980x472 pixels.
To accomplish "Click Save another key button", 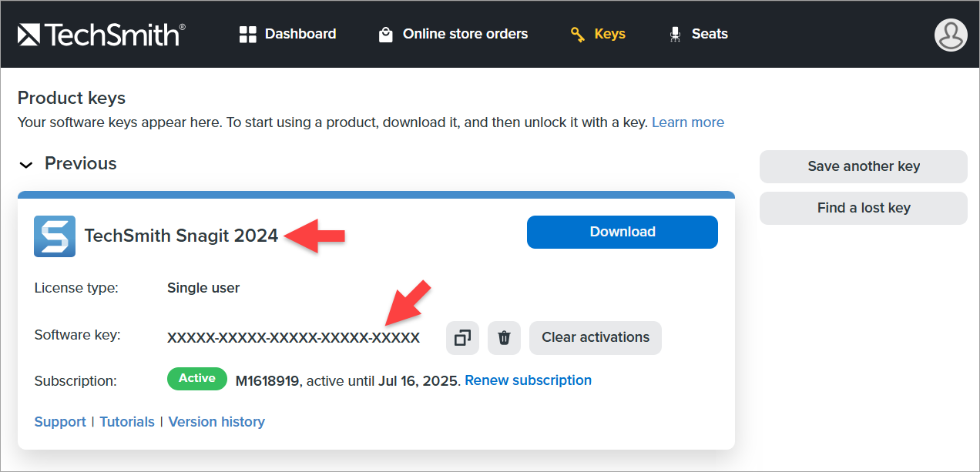I will pos(864,166).
